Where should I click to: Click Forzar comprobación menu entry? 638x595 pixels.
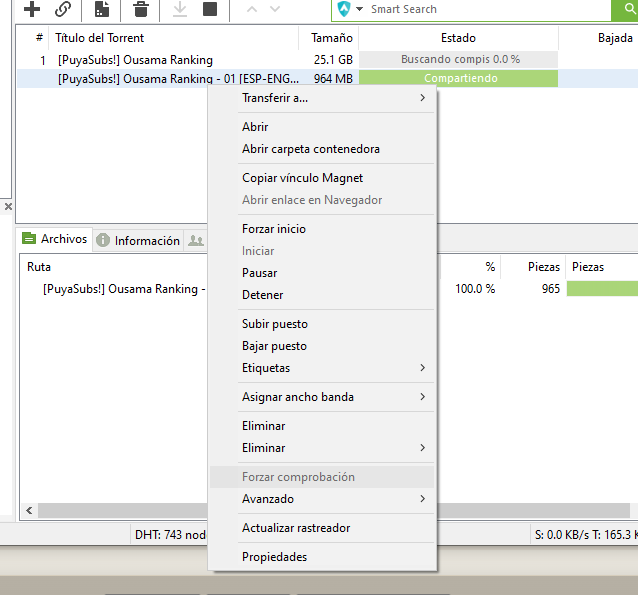tap(322, 477)
